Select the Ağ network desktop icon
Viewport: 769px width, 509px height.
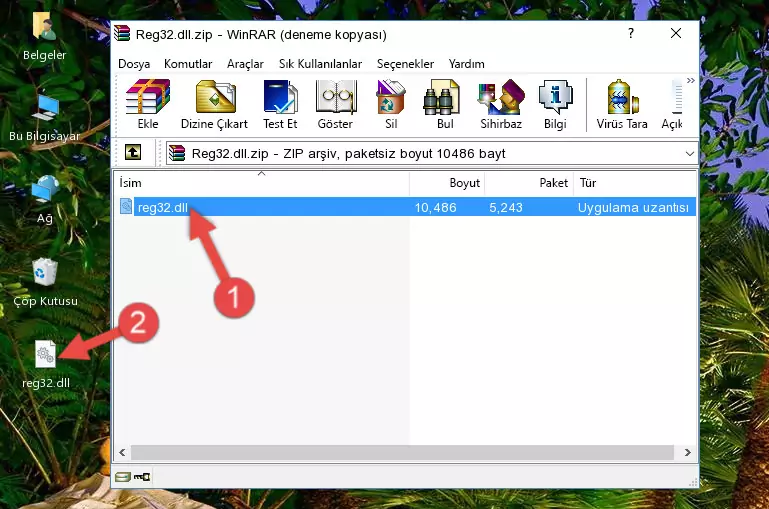point(45,200)
